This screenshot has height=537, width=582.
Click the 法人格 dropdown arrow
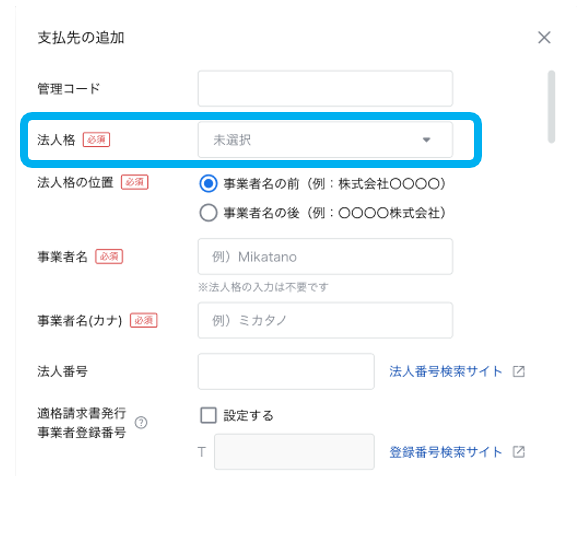pyautogui.click(x=426, y=140)
